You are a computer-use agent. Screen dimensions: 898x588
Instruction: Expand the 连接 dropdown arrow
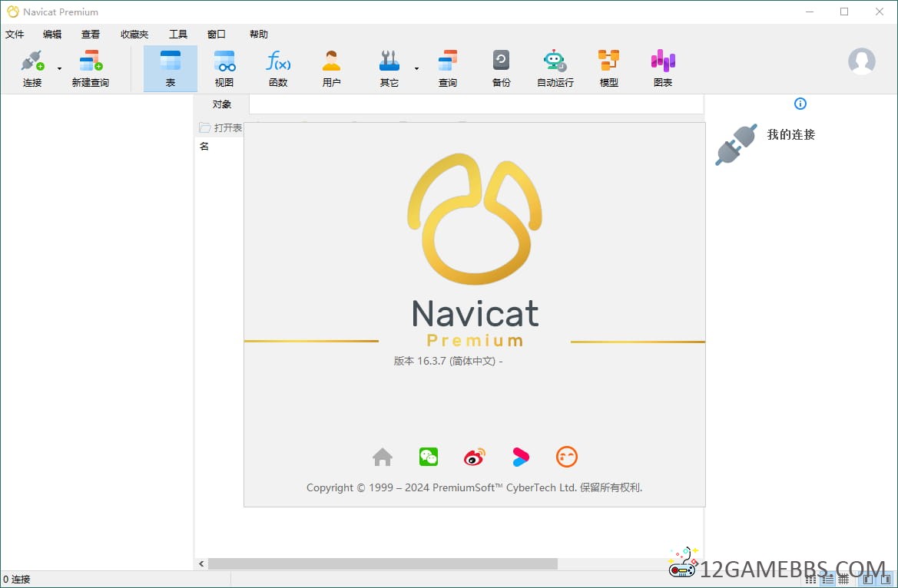(60, 69)
